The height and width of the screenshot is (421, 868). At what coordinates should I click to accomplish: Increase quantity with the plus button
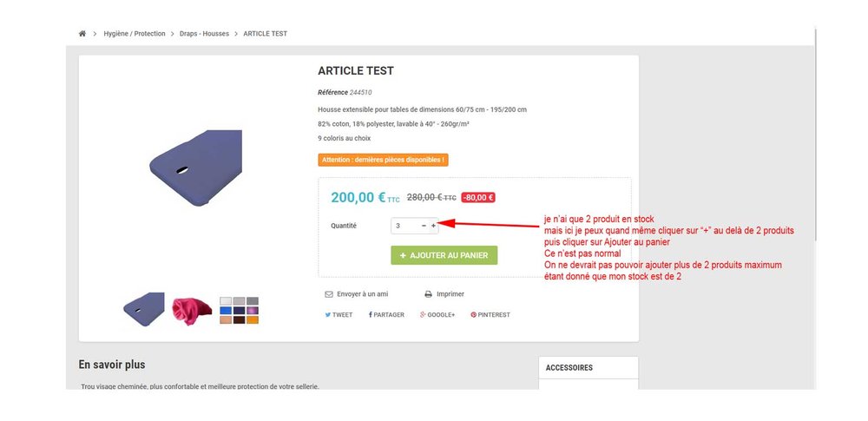434,226
